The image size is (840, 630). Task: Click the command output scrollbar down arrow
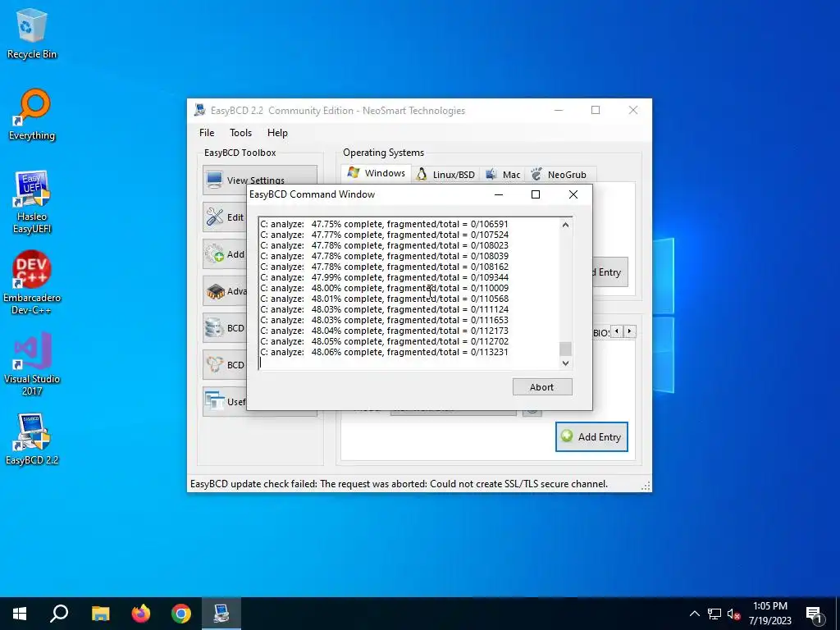point(565,363)
